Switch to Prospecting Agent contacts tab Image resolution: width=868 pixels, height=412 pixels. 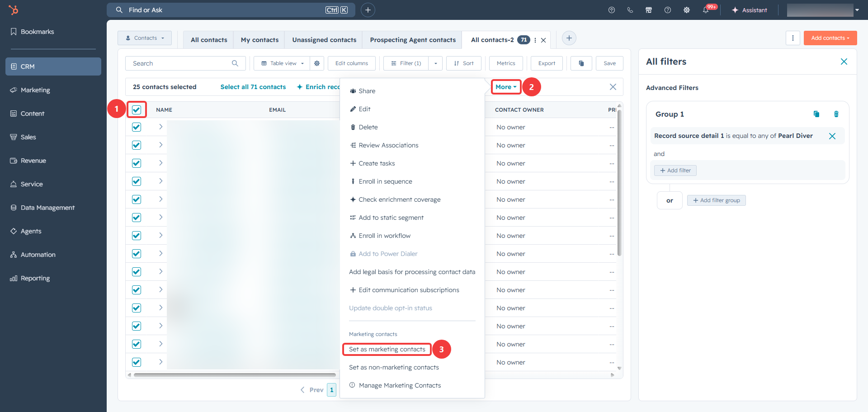tap(413, 40)
